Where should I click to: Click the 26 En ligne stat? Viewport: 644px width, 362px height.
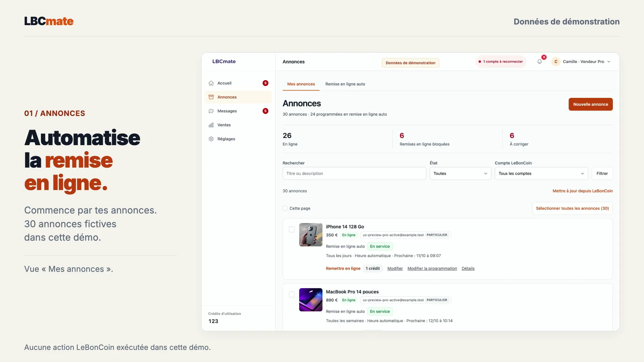point(290,139)
